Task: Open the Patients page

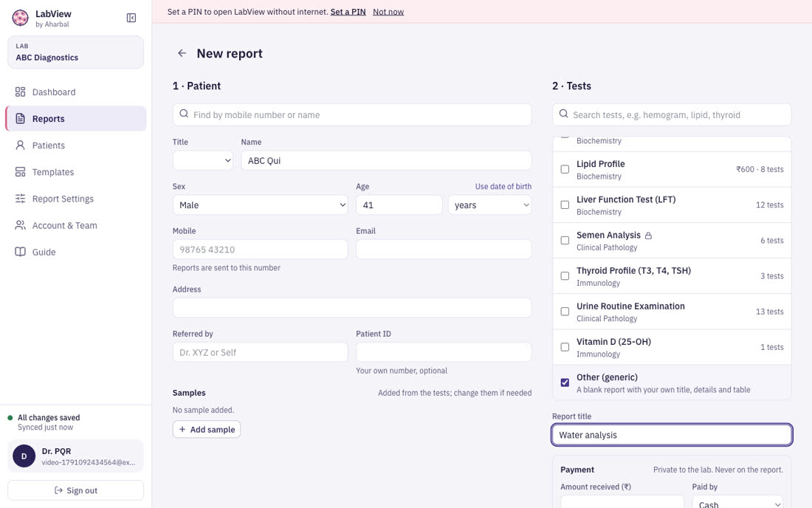Action: (75, 145)
